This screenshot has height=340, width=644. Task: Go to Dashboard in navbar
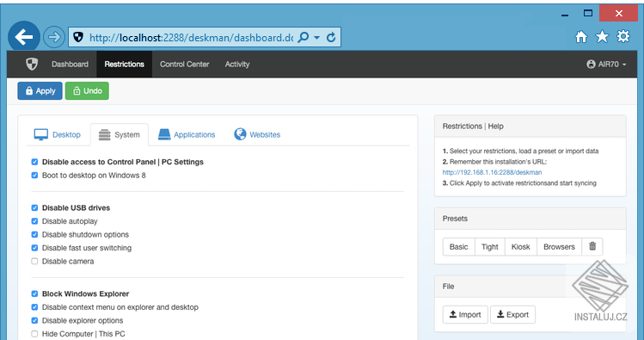(x=70, y=65)
